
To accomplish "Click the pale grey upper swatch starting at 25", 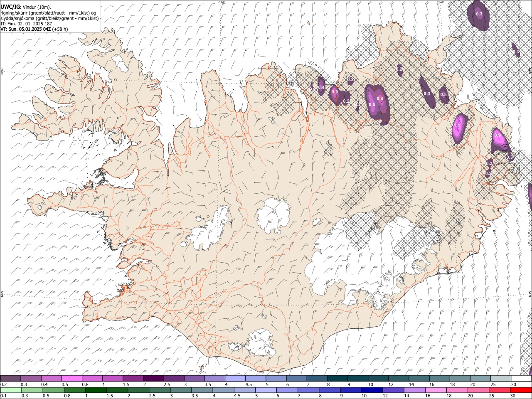I will (x=501, y=378).
